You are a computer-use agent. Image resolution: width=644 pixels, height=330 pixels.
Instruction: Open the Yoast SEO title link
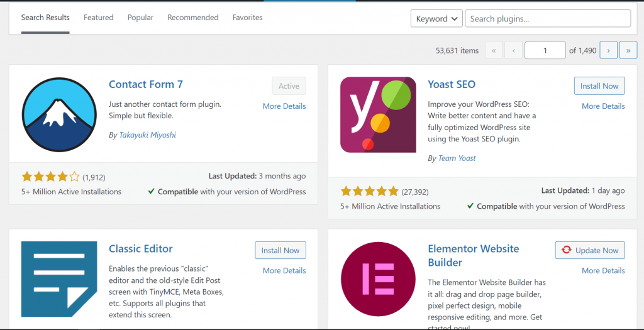tap(452, 84)
